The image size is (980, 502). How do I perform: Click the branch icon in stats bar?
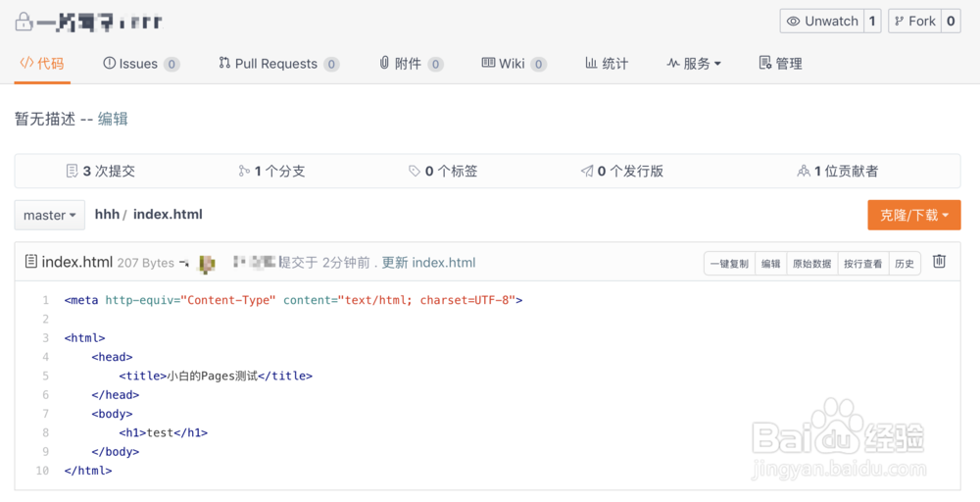click(244, 172)
